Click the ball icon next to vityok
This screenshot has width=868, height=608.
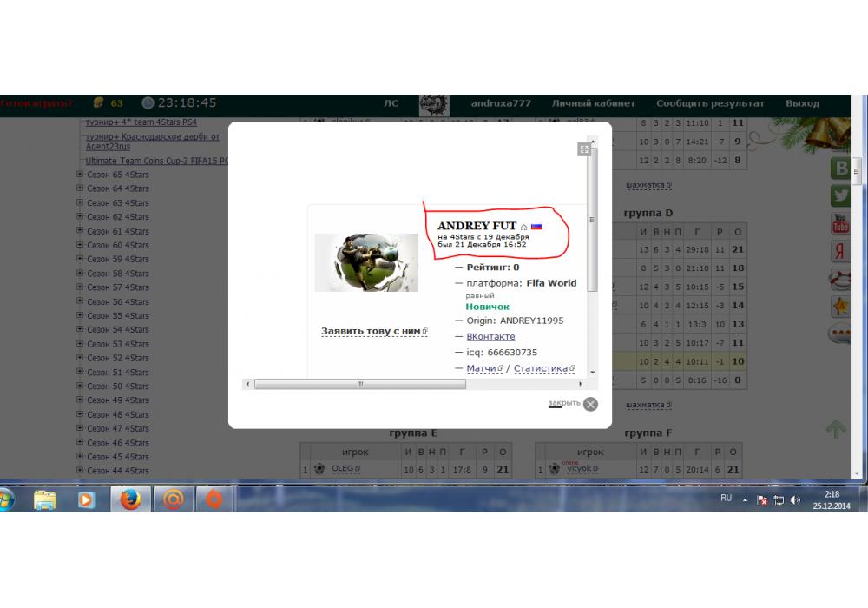554,468
